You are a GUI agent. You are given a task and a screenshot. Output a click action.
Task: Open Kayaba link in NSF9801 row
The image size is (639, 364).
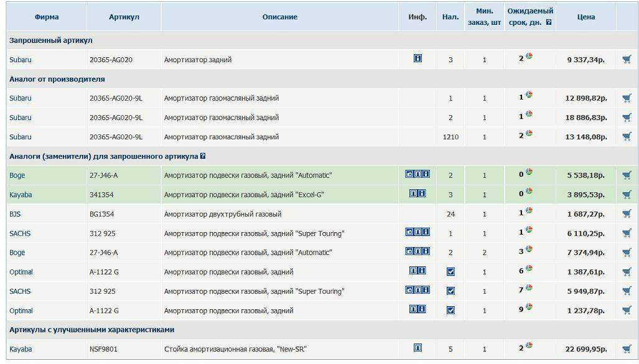(21, 349)
